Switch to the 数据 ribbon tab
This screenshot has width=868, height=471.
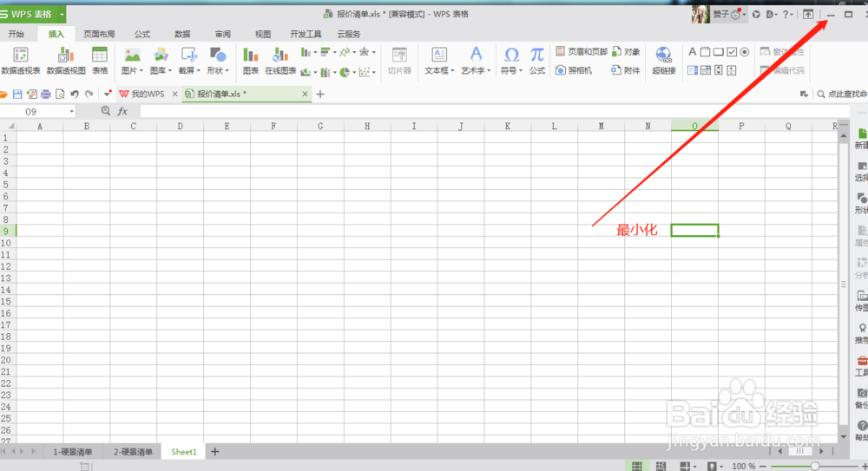click(182, 35)
